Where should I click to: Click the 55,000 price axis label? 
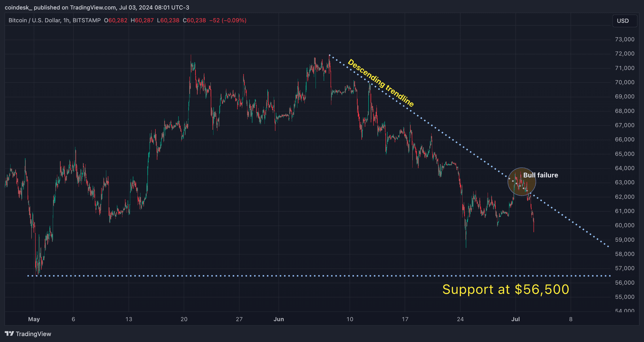click(625, 297)
